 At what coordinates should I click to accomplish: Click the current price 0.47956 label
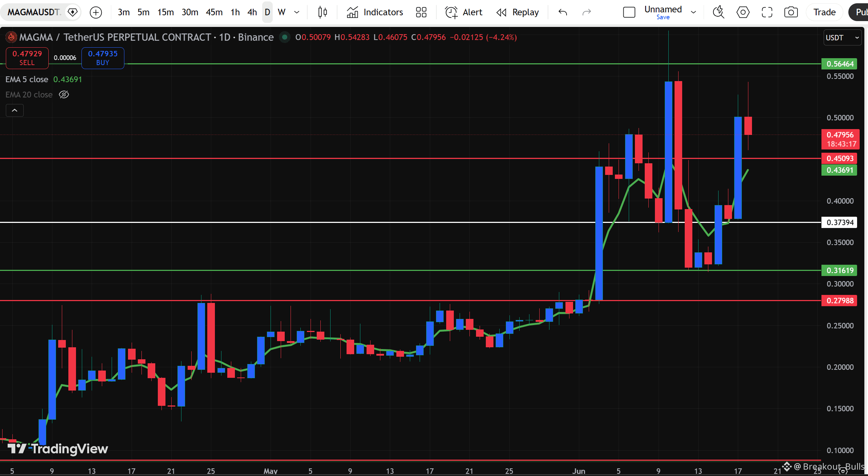(x=840, y=139)
